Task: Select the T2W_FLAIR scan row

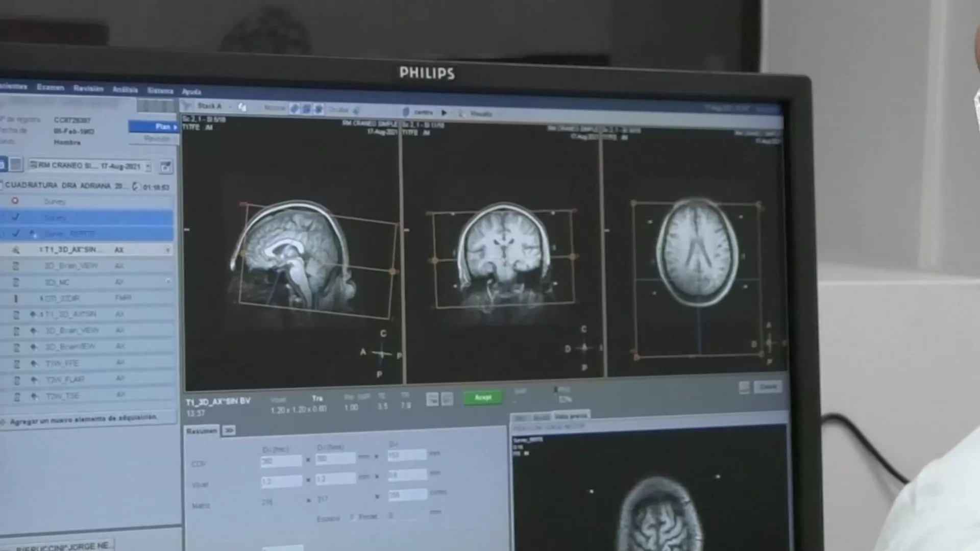Action: coord(87,380)
